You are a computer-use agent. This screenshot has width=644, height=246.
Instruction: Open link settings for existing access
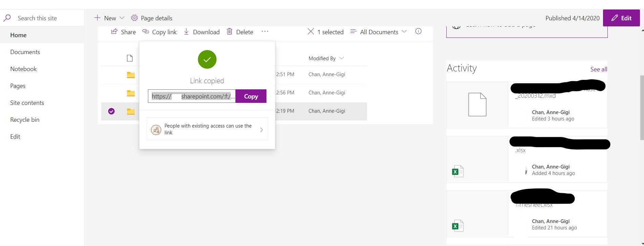207,129
